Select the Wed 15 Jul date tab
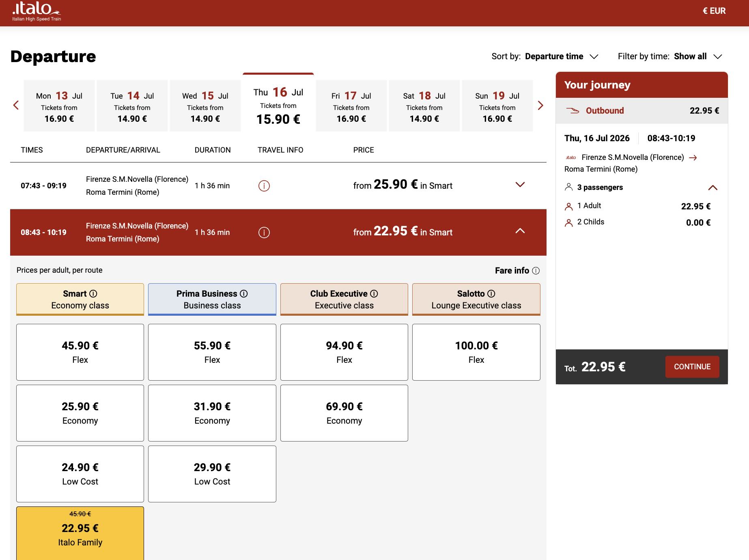Screen dimensions: 749x560 (x=205, y=106)
